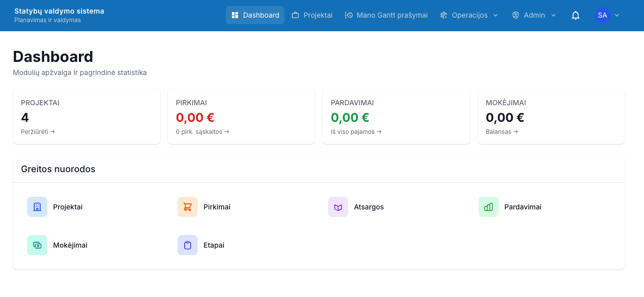Click the MOKĖJIMAI card title

[506, 103]
